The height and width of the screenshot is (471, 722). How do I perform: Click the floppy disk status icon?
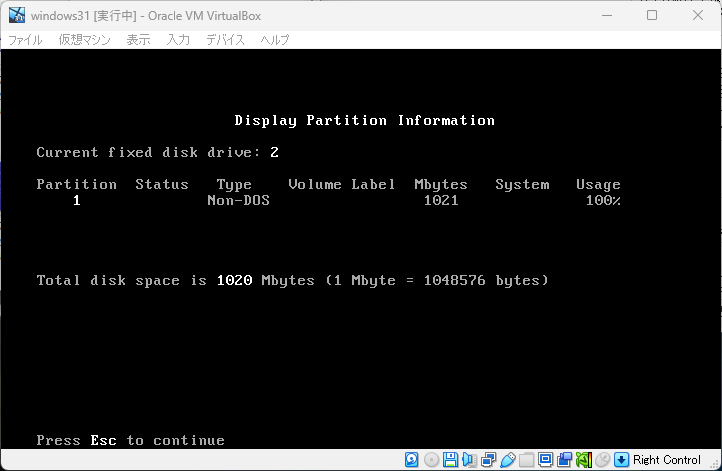(x=450, y=459)
